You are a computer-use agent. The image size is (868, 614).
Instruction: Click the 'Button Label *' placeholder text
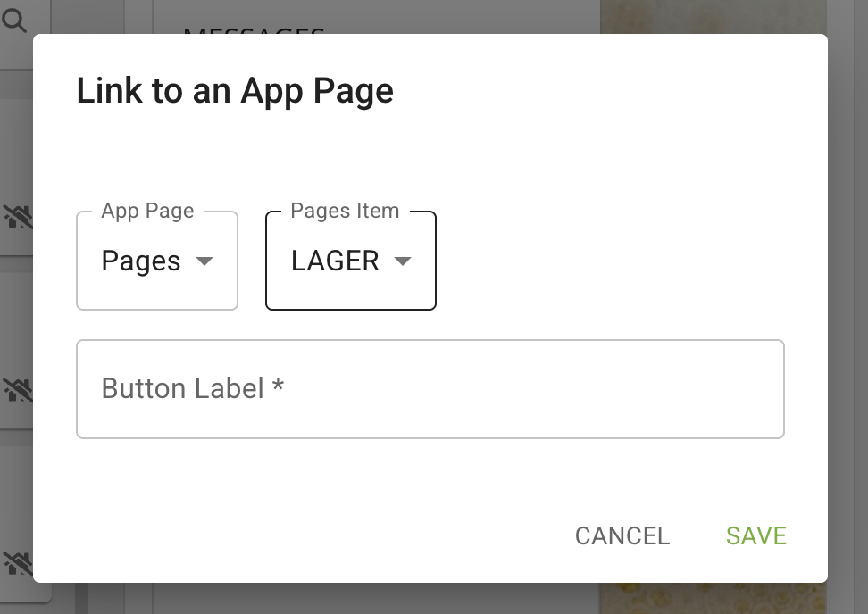point(192,389)
